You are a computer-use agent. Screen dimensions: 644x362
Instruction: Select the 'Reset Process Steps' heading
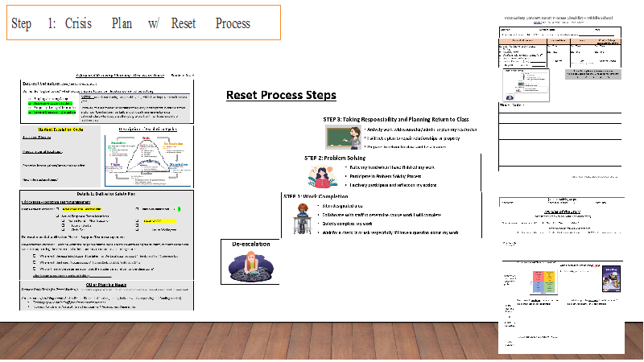[x=281, y=95]
